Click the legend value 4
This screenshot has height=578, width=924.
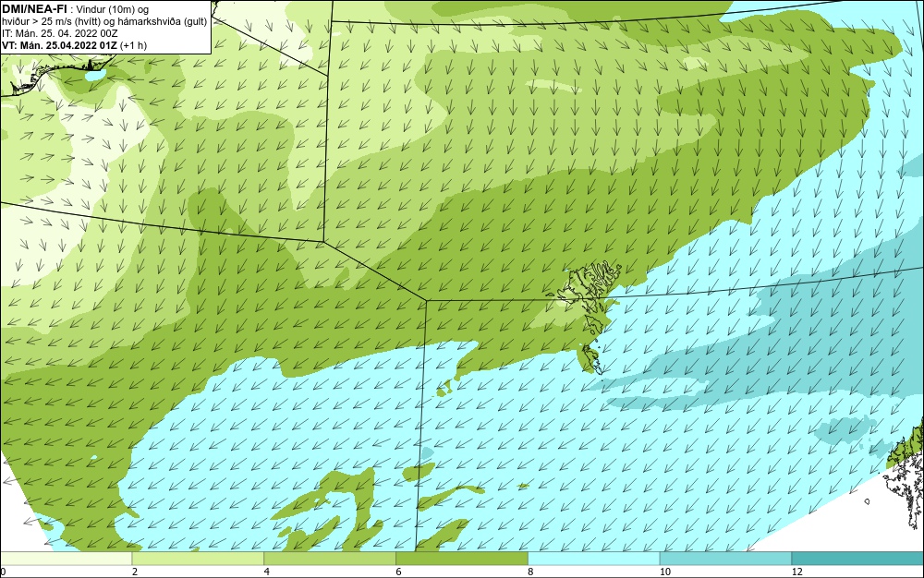pyautogui.click(x=267, y=572)
